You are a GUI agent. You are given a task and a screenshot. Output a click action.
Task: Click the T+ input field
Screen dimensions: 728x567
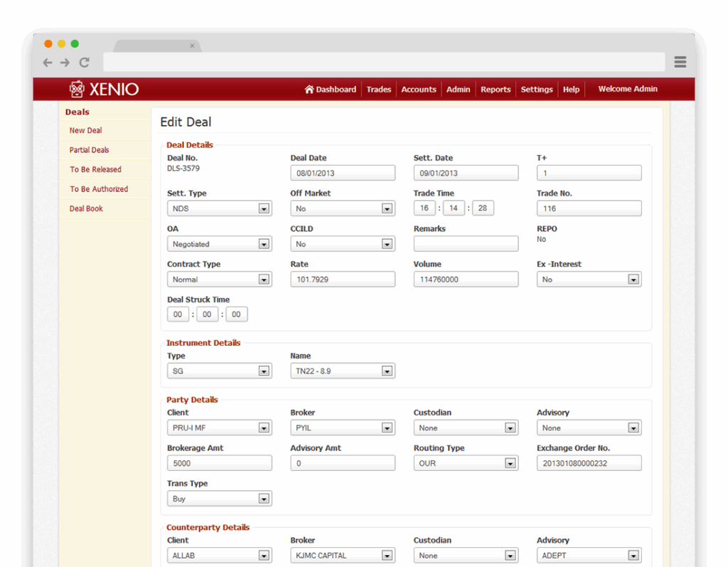coord(589,173)
